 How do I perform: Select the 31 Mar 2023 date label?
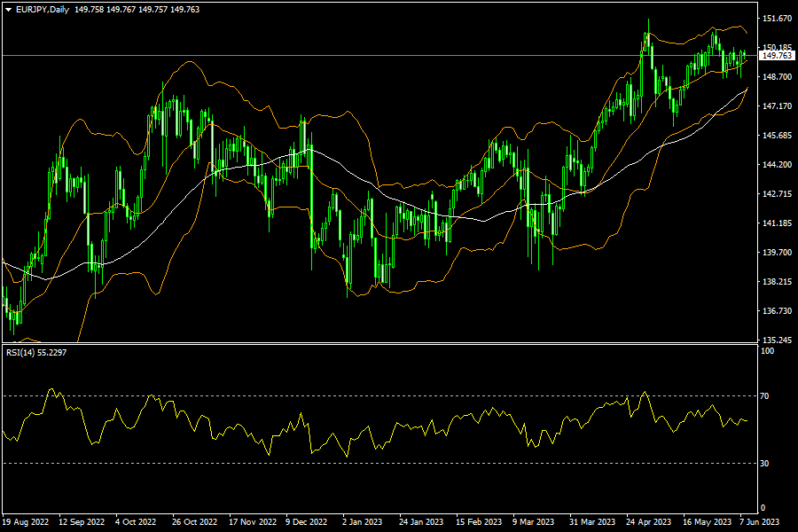[x=592, y=522]
